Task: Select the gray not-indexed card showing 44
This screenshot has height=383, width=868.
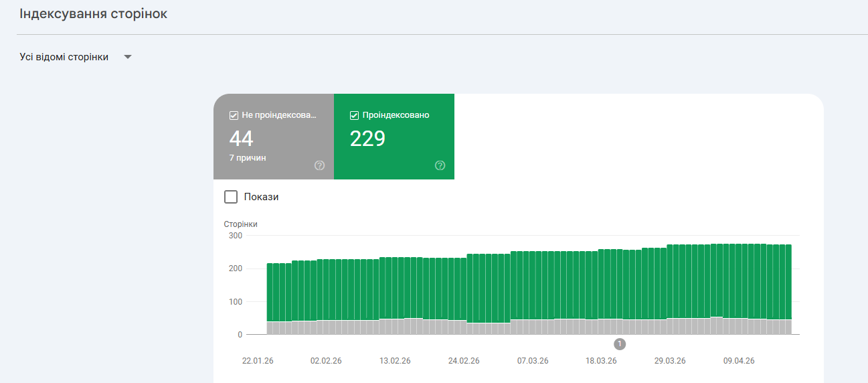Action: tap(273, 137)
